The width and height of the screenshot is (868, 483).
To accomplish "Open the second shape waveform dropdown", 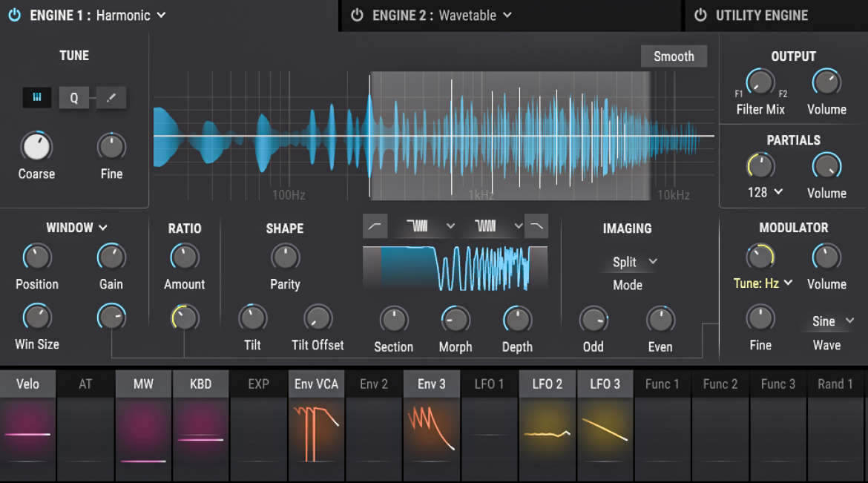I will (499, 226).
